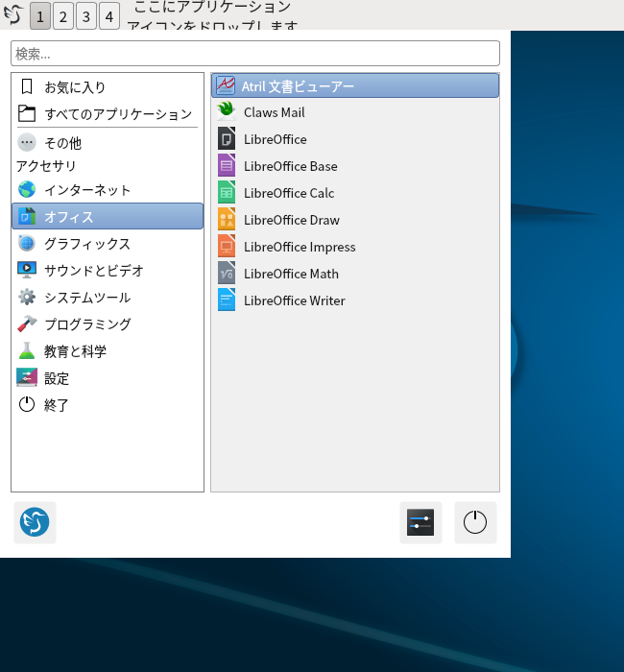Open その他 category
The height and width of the screenshot is (672, 624).
(x=108, y=143)
